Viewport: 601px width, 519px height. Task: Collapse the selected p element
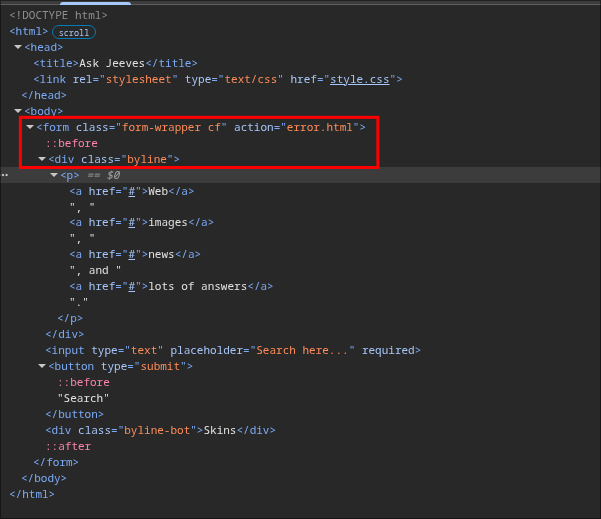(54, 175)
